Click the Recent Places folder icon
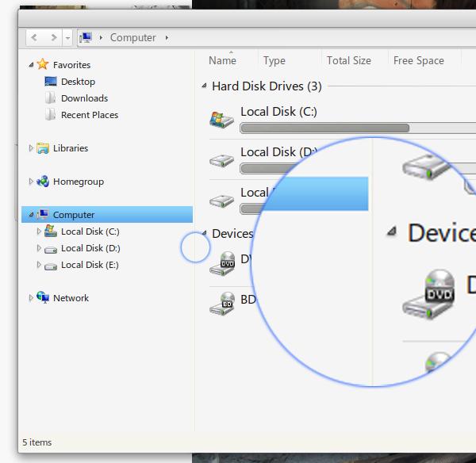476x463 pixels. 51,115
